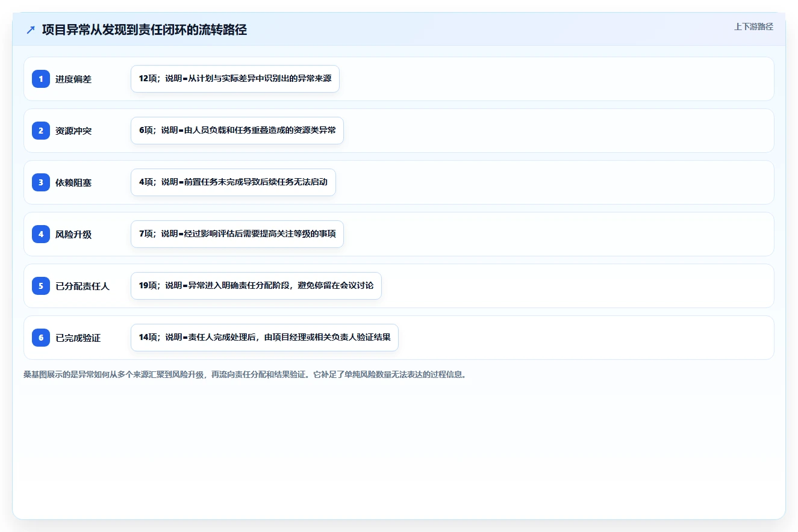Click the panel title 项目异常从发现到责任闭环的流转路径
The width and height of the screenshot is (798, 532).
[x=145, y=30]
